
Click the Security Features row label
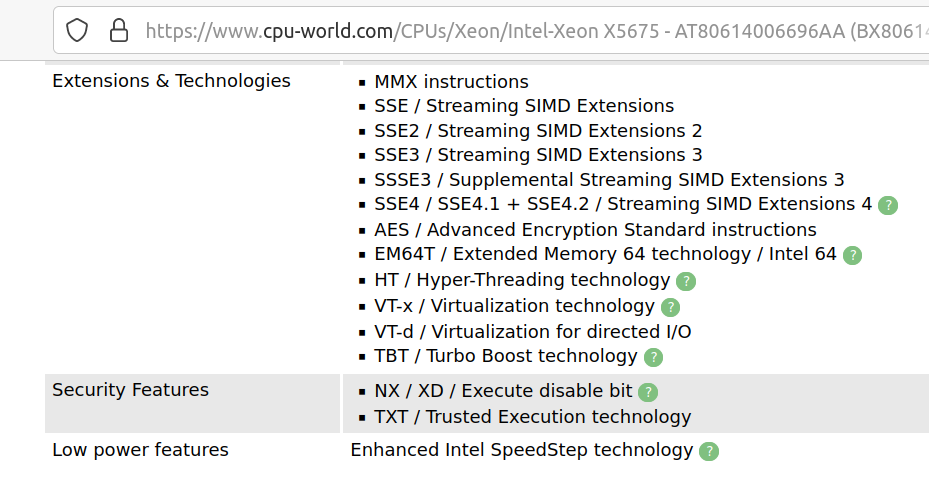(x=130, y=390)
